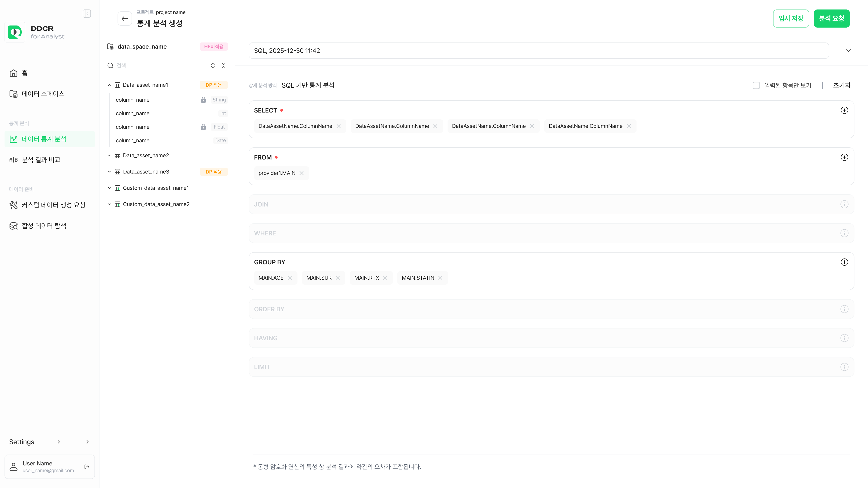Image resolution: width=868 pixels, height=488 pixels.
Task: Collapse the Data_asset_name1 tree node
Action: click(x=109, y=85)
